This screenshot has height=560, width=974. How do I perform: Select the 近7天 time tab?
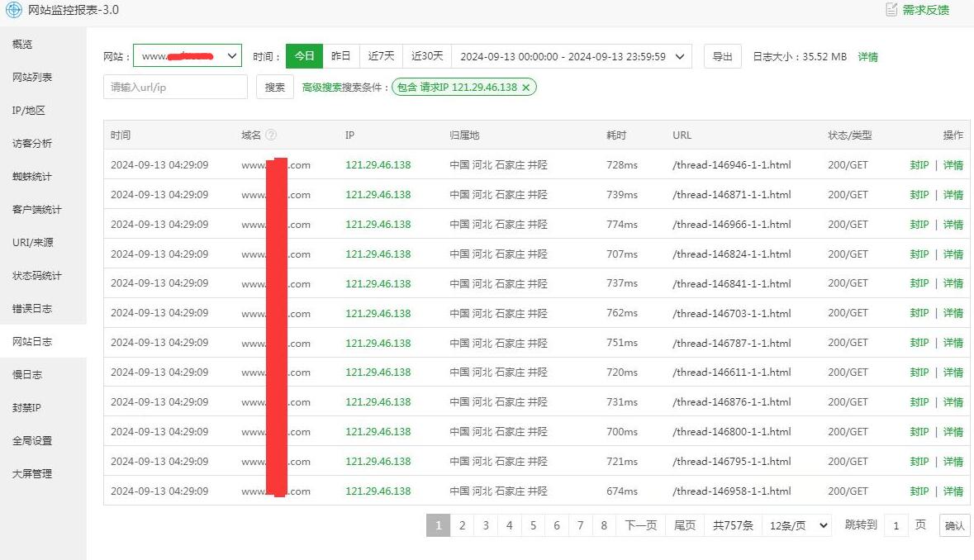coord(381,56)
